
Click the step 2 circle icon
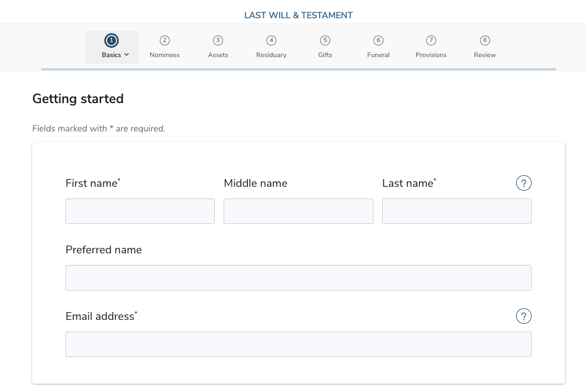tap(165, 40)
